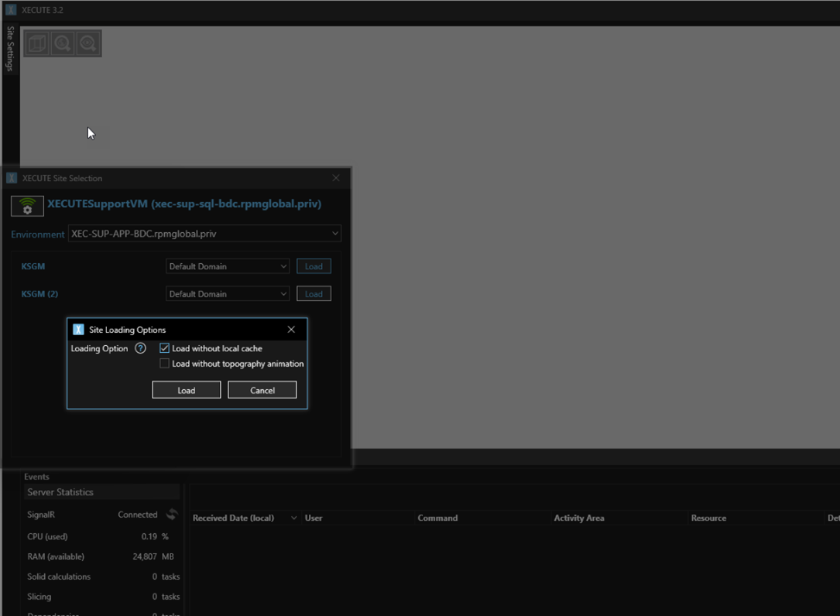The image size is (840, 616).
Task: Click the XECUTESupportVM server title link
Action: click(184, 204)
